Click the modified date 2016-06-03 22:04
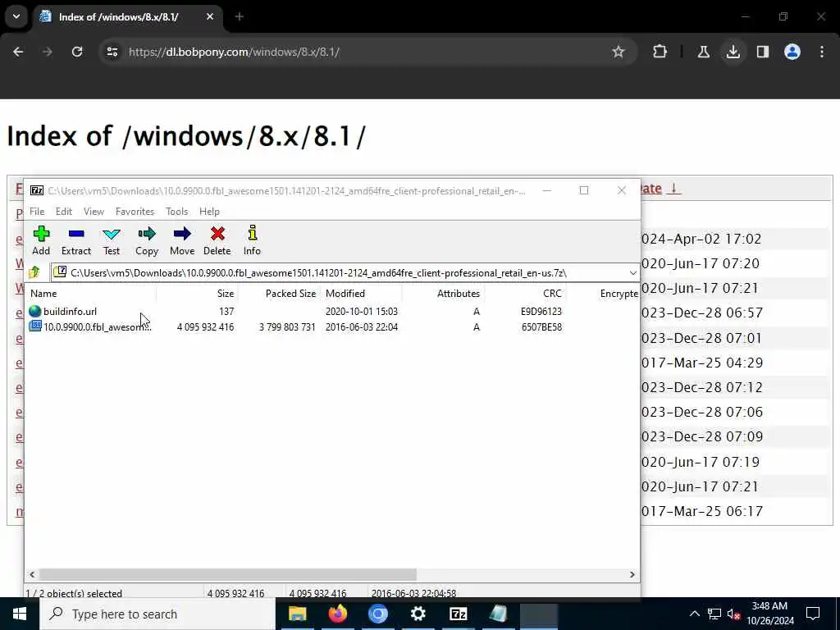 [362, 326]
